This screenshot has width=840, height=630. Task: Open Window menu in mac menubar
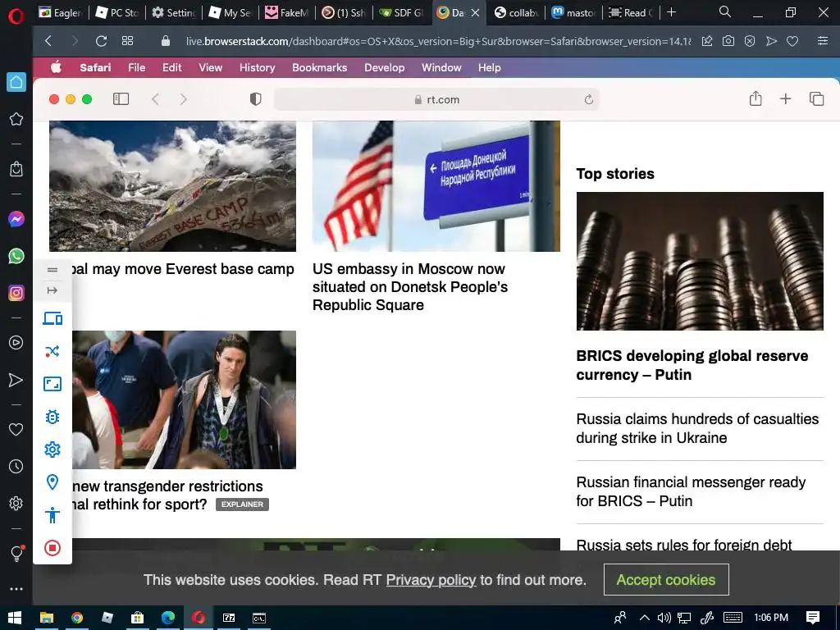[441, 67]
